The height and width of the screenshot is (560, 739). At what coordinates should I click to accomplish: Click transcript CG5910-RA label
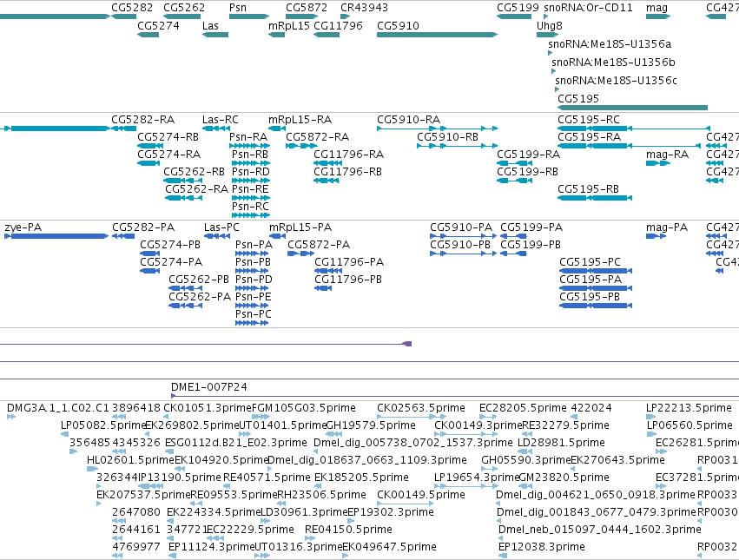(x=409, y=119)
